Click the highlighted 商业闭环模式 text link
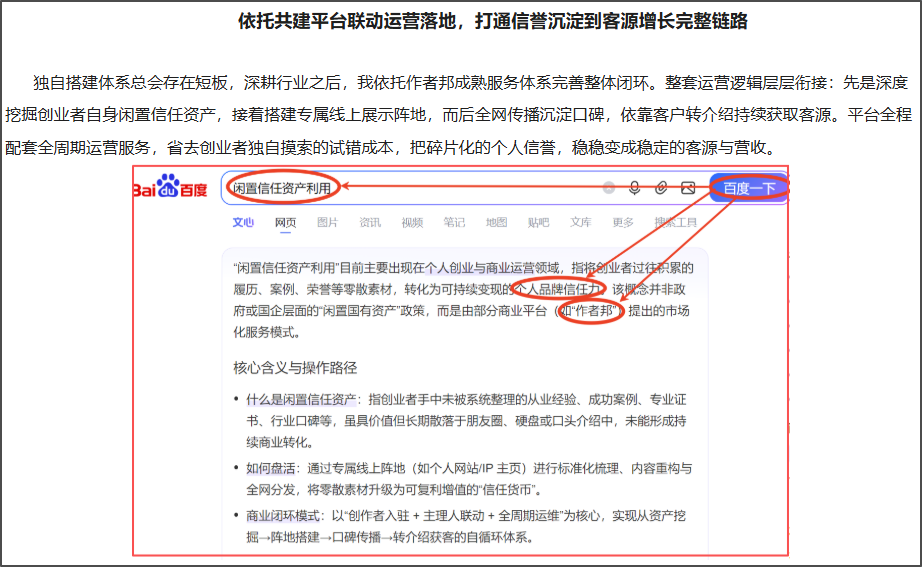 pos(283,516)
